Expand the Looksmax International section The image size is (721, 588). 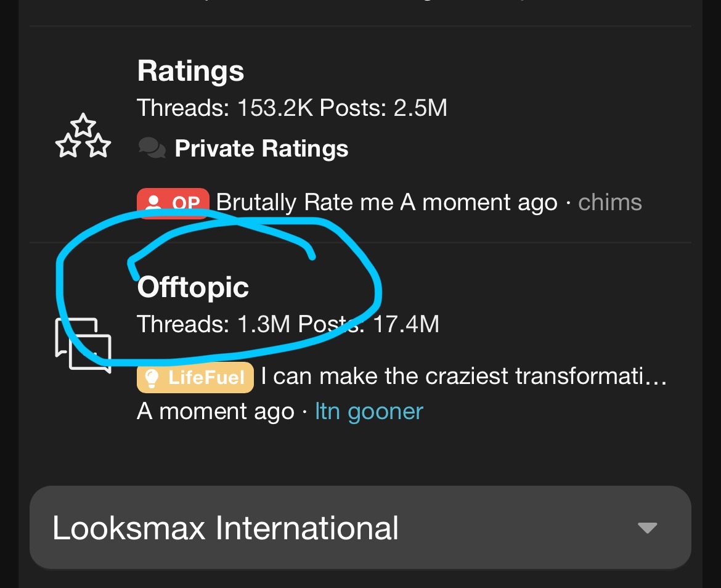point(226,528)
